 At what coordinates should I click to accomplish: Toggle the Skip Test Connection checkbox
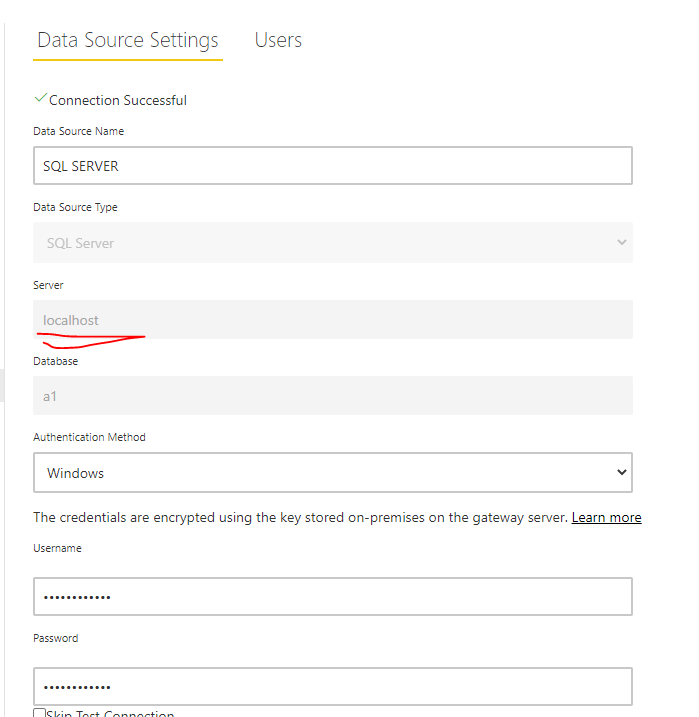pos(39,713)
